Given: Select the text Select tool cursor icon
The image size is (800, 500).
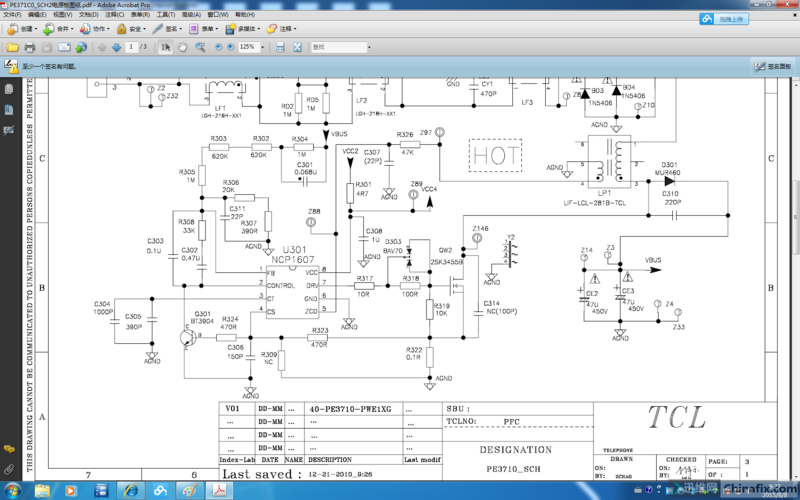Looking at the screenshot, I should click(165, 47).
